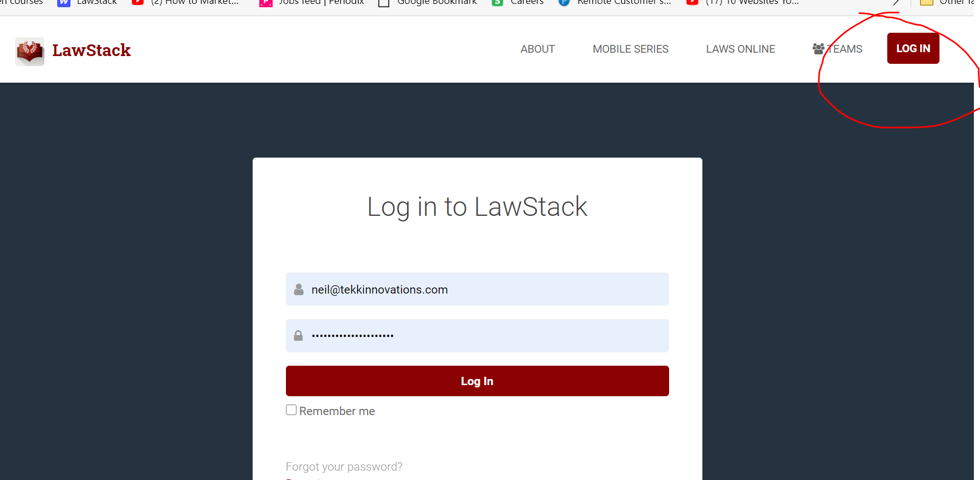Submit with the red Log In button
This screenshot has height=480, width=980.
[477, 381]
